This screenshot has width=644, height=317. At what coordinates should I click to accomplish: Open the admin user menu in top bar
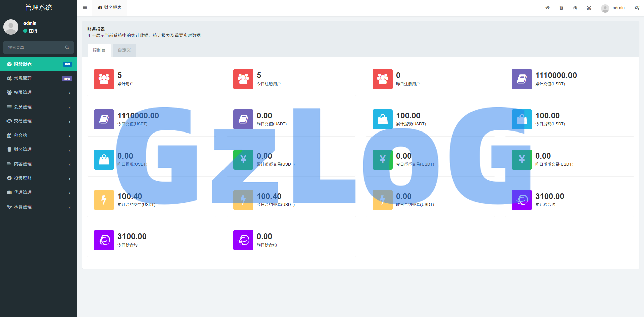(613, 8)
